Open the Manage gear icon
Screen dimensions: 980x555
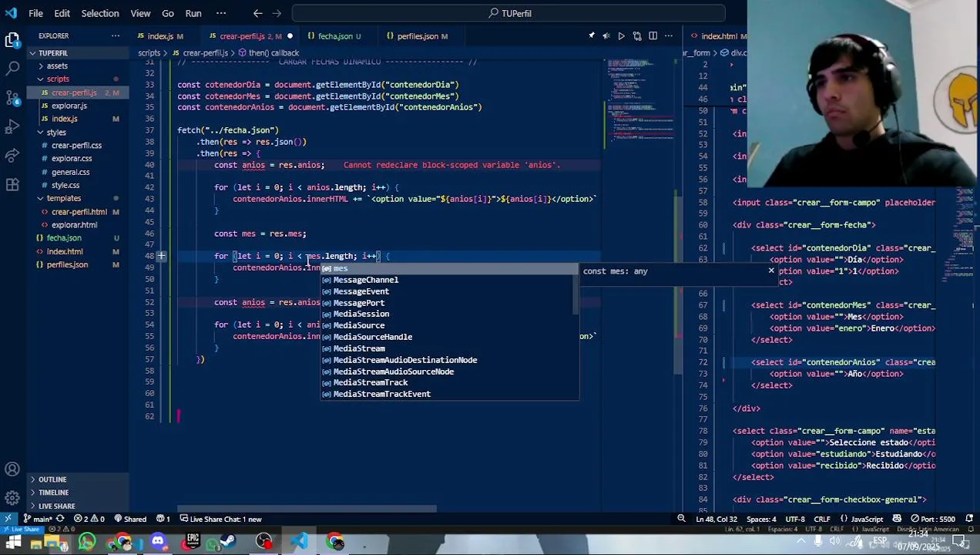point(12,497)
